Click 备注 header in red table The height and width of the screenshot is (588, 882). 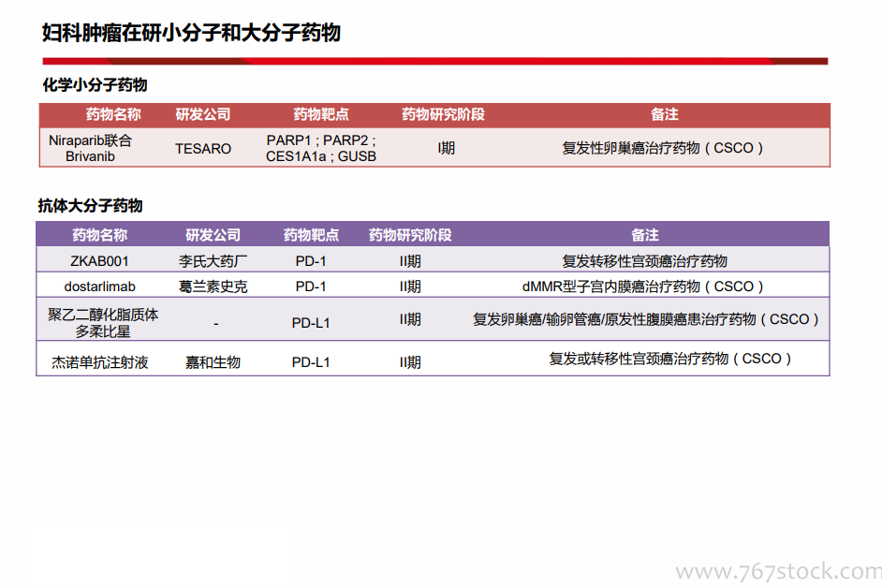[x=665, y=114]
